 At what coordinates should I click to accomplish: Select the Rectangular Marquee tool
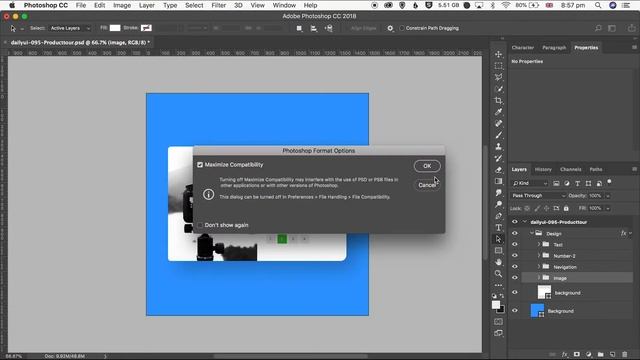(x=498, y=66)
